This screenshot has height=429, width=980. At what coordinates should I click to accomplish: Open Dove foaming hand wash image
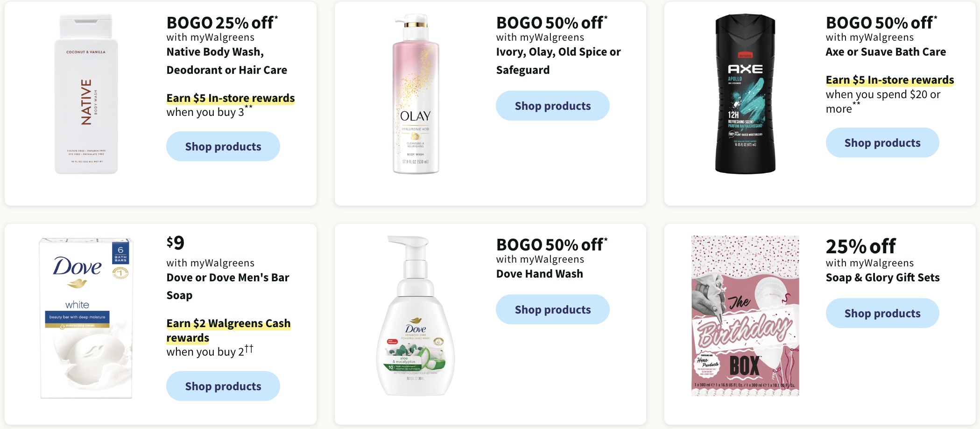(x=415, y=316)
